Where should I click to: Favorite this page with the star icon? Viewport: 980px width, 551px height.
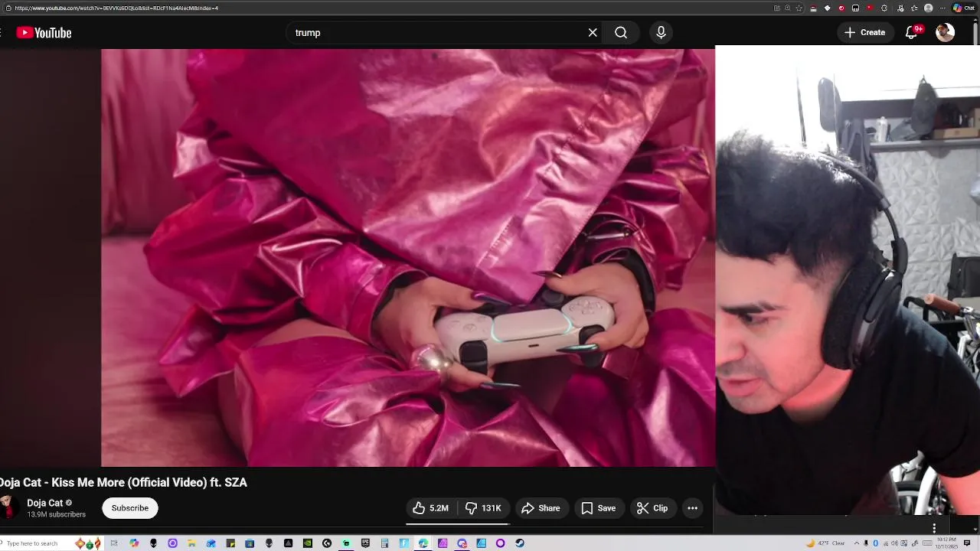pyautogui.click(x=799, y=8)
